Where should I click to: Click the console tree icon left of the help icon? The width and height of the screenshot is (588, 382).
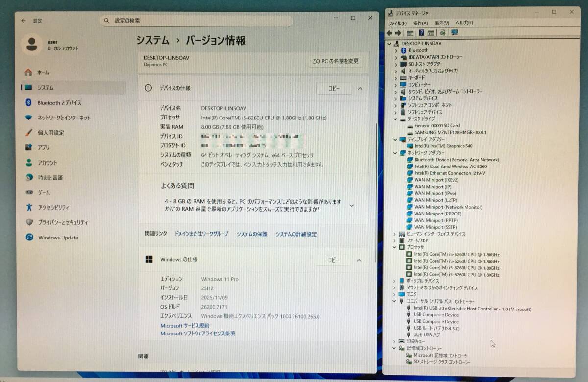(410, 33)
